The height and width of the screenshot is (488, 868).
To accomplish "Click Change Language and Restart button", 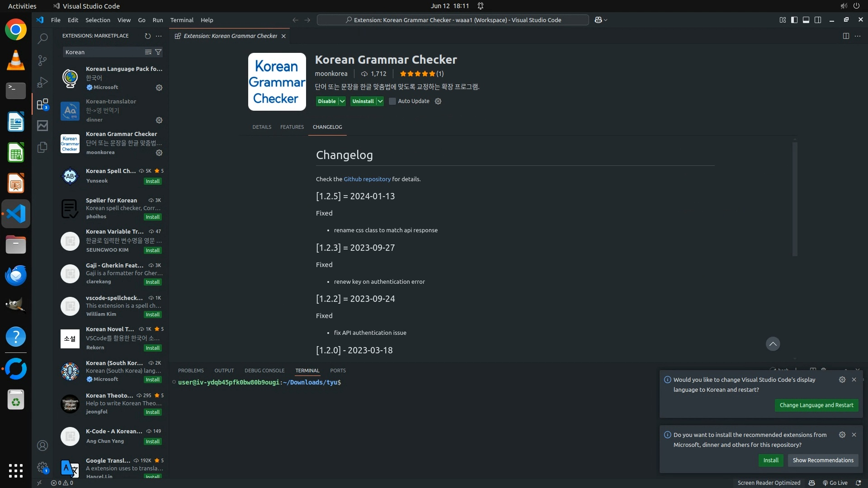I will tap(816, 405).
